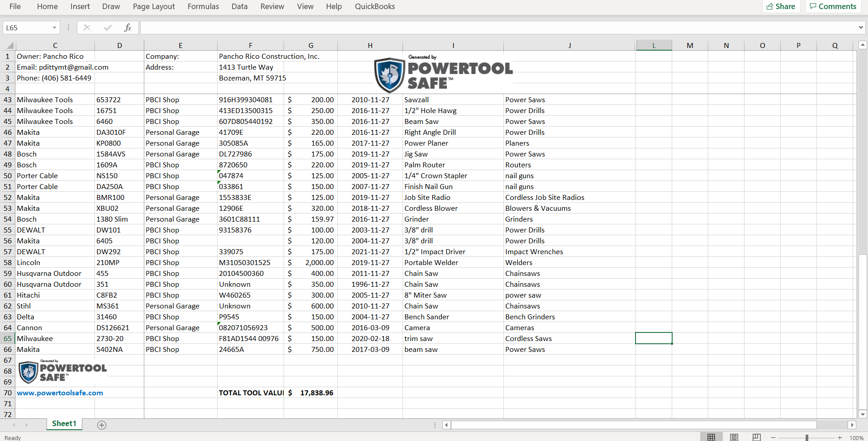Click the zoom in plus button

click(x=840, y=437)
